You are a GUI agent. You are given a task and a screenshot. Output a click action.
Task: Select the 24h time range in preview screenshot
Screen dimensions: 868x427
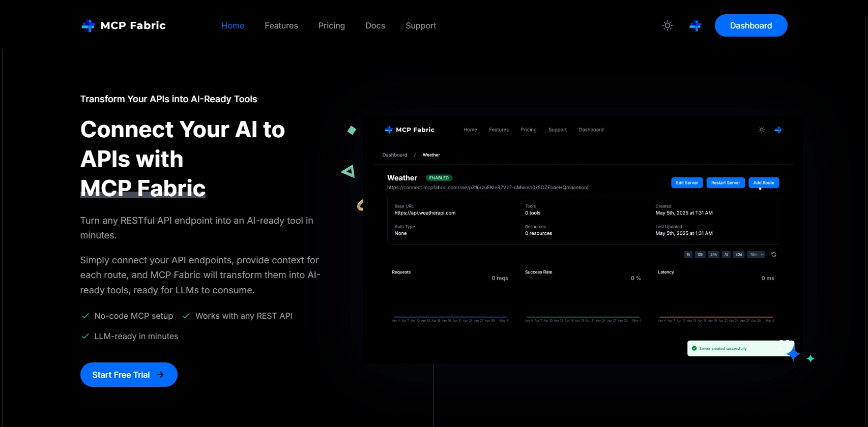tap(713, 255)
